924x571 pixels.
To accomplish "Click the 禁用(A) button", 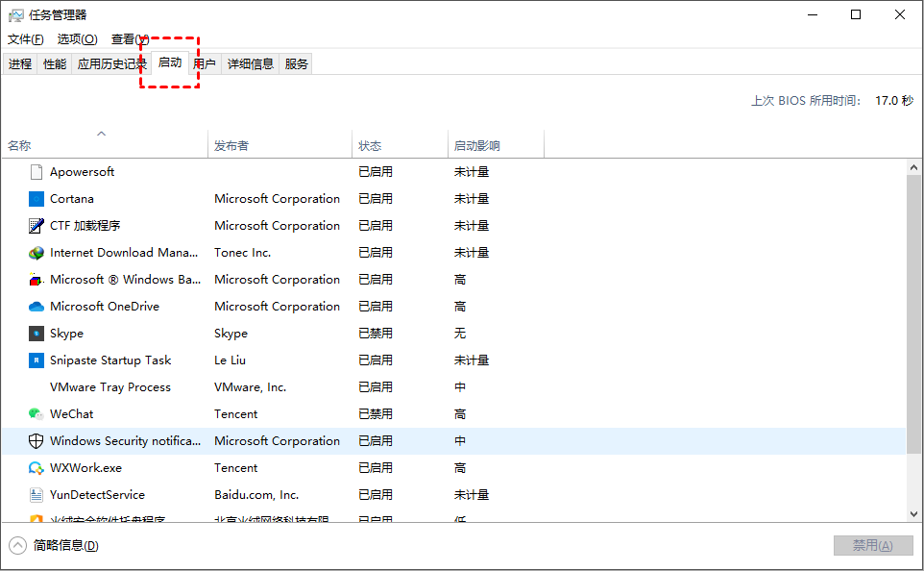I will pos(873,546).
